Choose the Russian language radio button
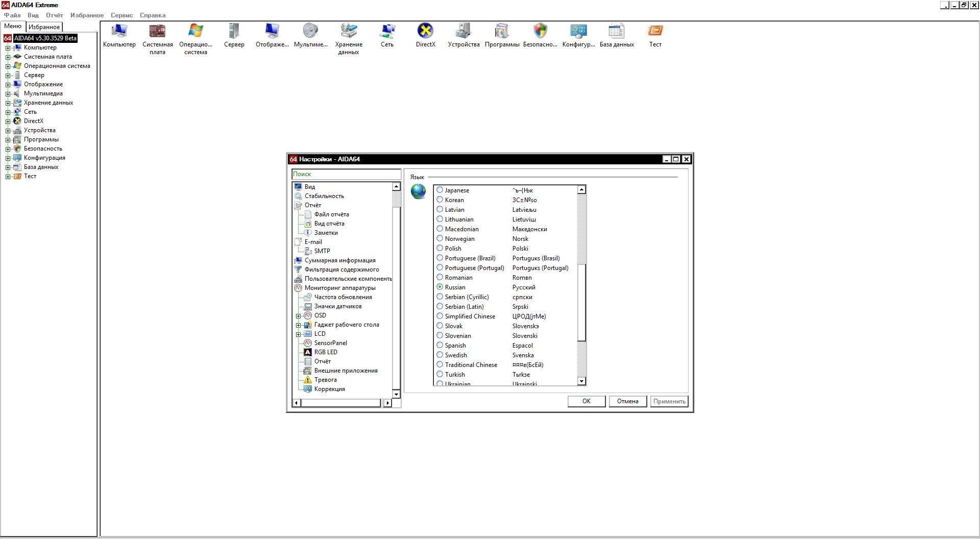 (440, 287)
